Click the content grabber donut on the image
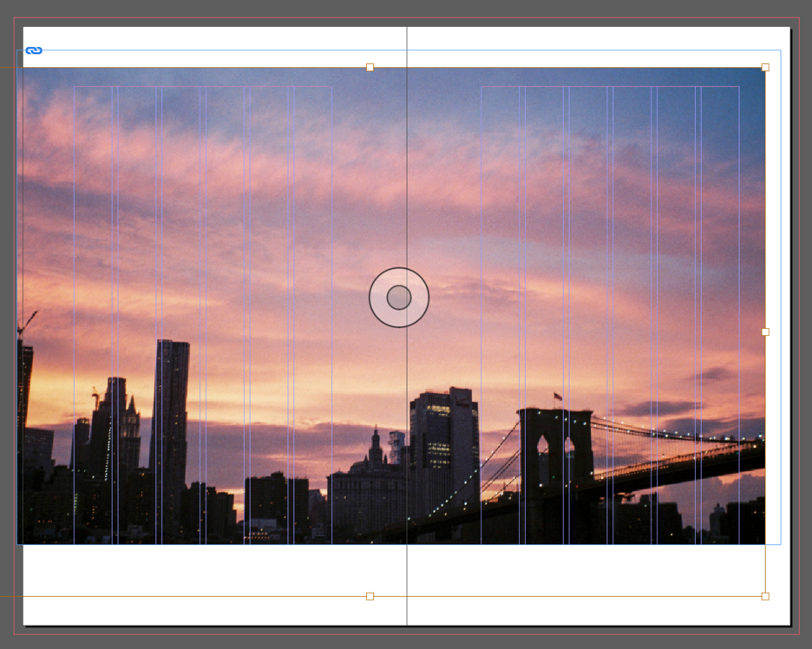The width and height of the screenshot is (812, 649). click(x=399, y=298)
